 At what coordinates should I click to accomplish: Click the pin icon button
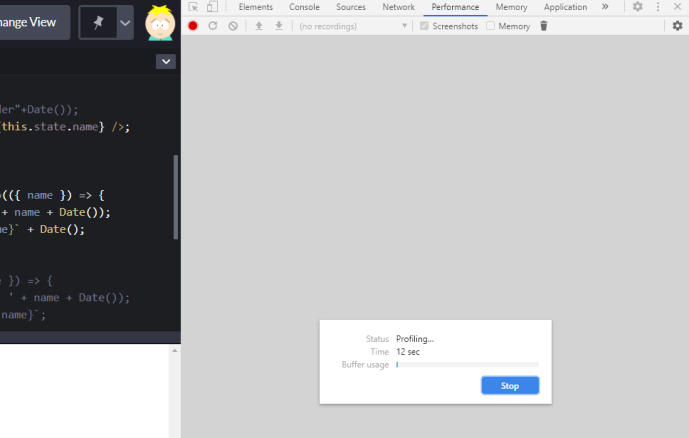click(98, 22)
